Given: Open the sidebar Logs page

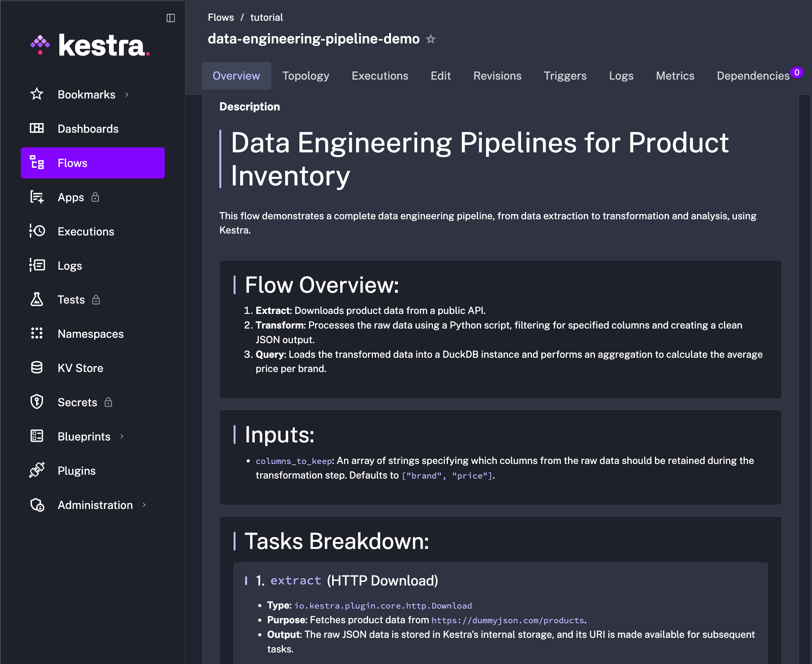Looking at the screenshot, I should (70, 266).
